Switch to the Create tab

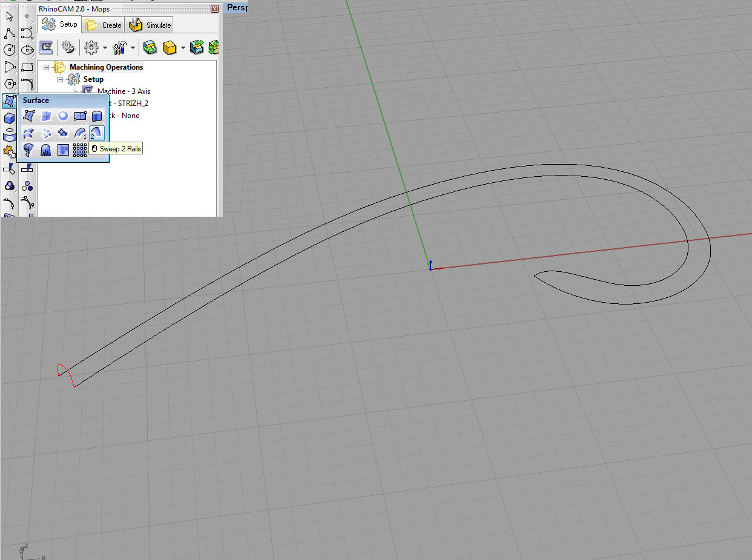(x=104, y=25)
